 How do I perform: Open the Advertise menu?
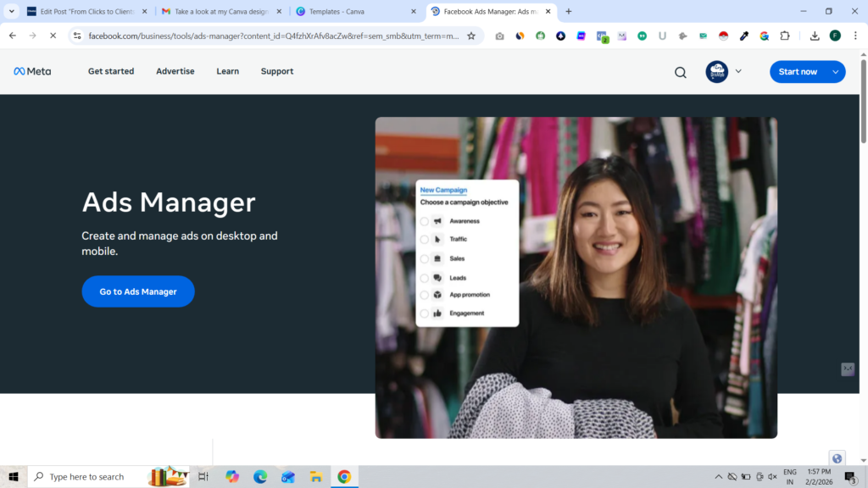pyautogui.click(x=175, y=72)
